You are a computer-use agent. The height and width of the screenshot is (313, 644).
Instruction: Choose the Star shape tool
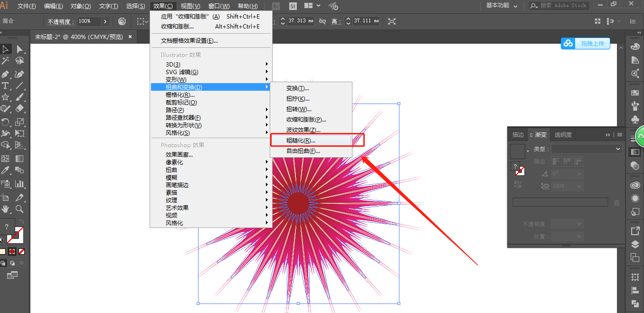[x=6, y=97]
